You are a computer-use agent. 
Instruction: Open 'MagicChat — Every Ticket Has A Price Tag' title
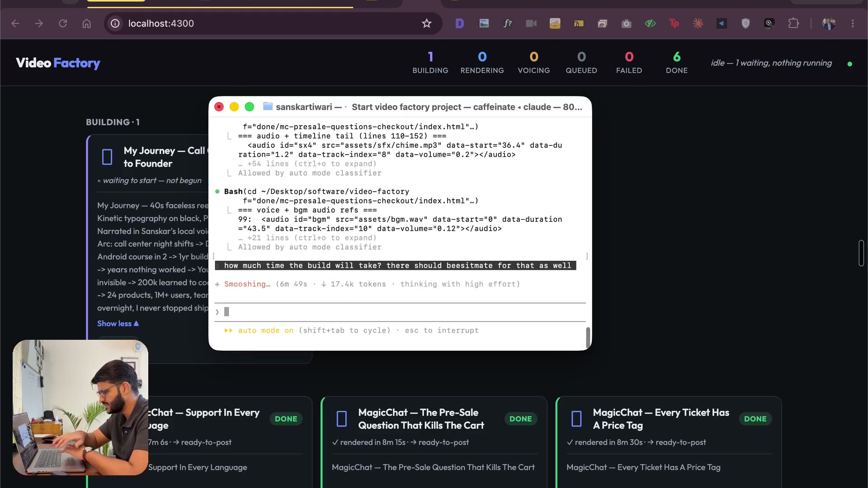tap(661, 419)
